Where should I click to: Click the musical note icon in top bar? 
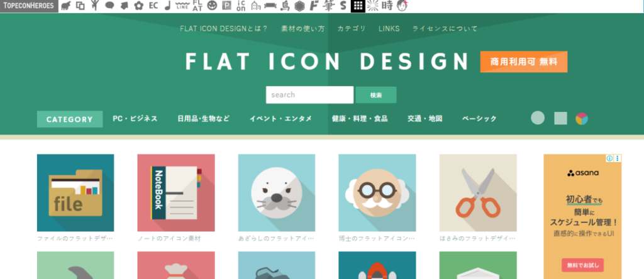click(x=167, y=6)
